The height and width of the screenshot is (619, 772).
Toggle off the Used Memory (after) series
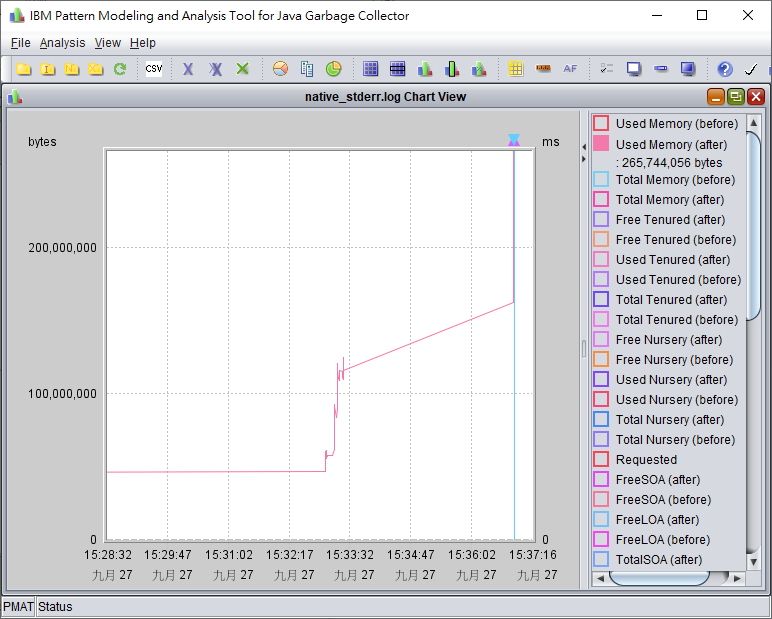click(x=601, y=143)
